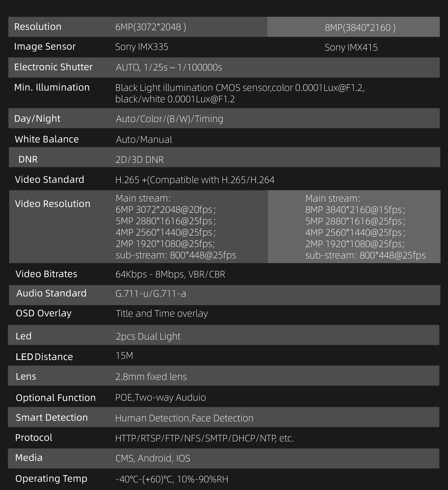Click the CMS, Android, IOS media value

(x=152, y=458)
